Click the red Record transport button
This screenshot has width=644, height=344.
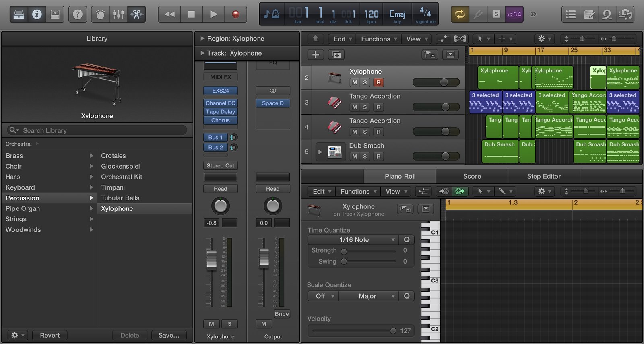click(x=236, y=14)
